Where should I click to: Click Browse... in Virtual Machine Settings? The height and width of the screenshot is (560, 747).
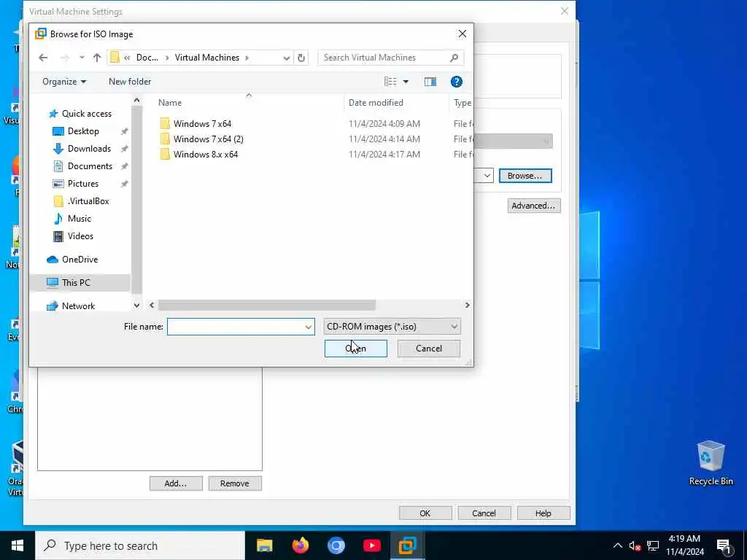[x=525, y=176]
